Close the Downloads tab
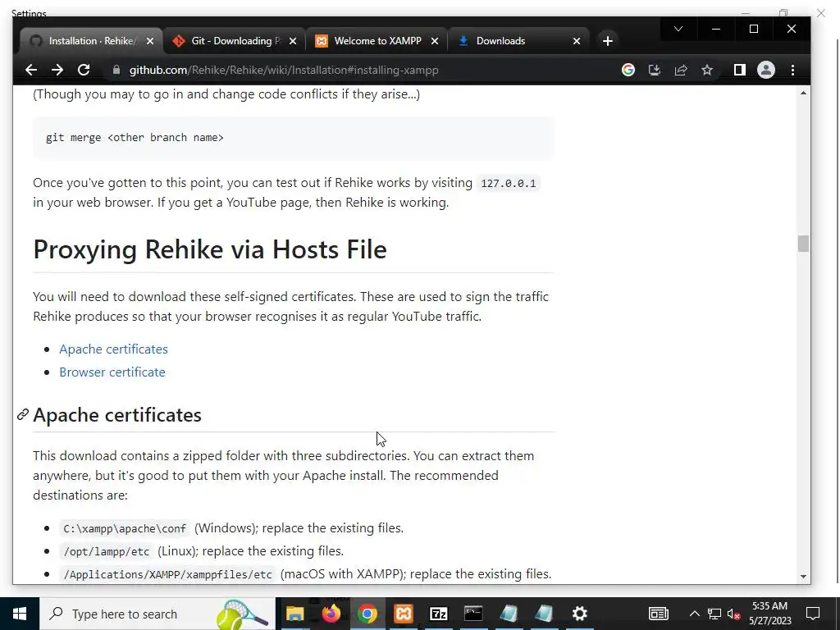The image size is (840, 630). coord(577,41)
